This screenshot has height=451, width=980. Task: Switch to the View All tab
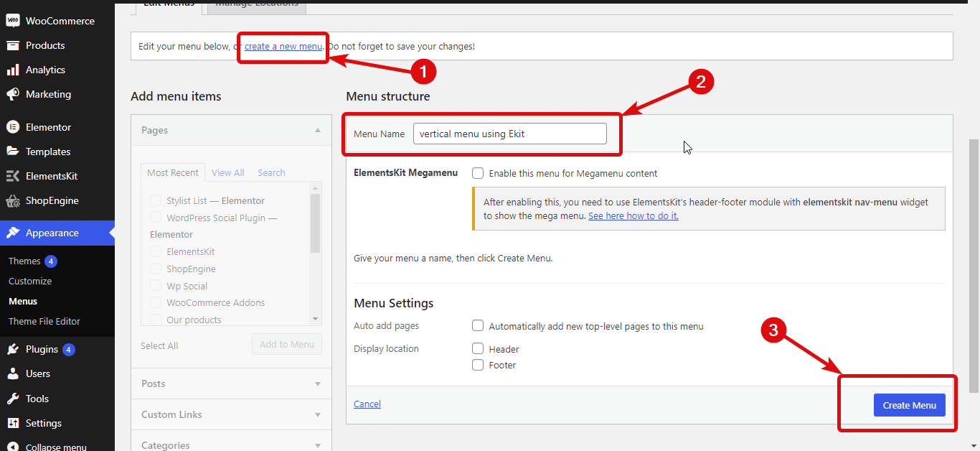228,172
